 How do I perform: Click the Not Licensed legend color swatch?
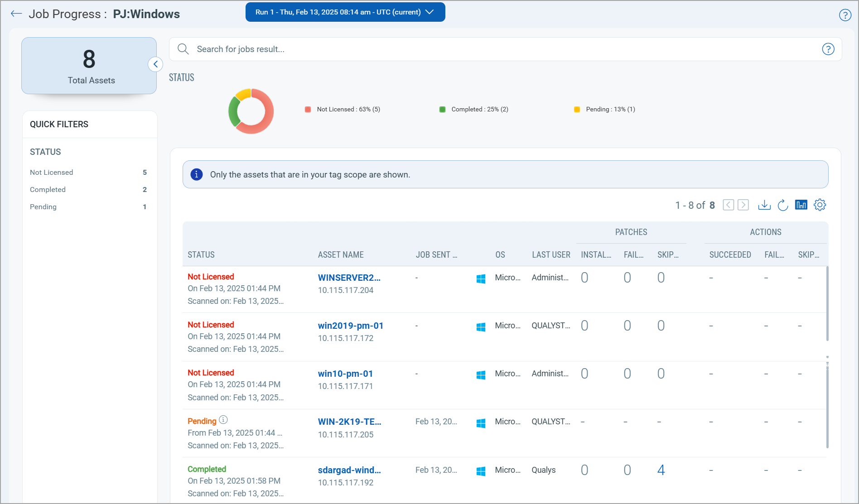(308, 110)
